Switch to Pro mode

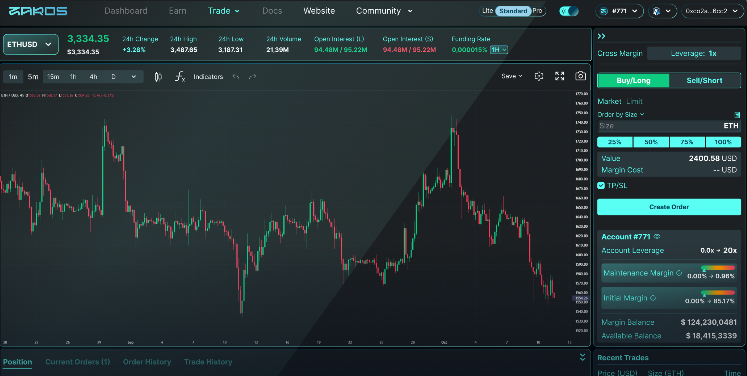coord(537,11)
